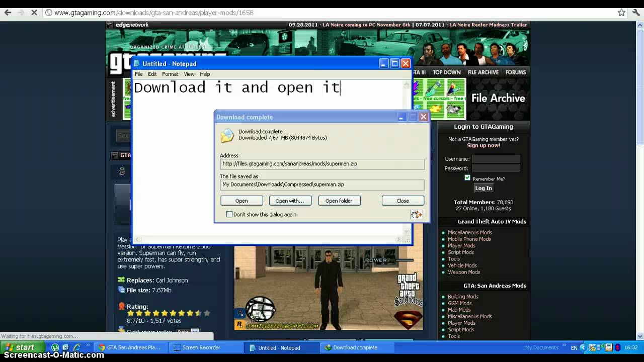Open Weapon Mods link

coord(464,272)
